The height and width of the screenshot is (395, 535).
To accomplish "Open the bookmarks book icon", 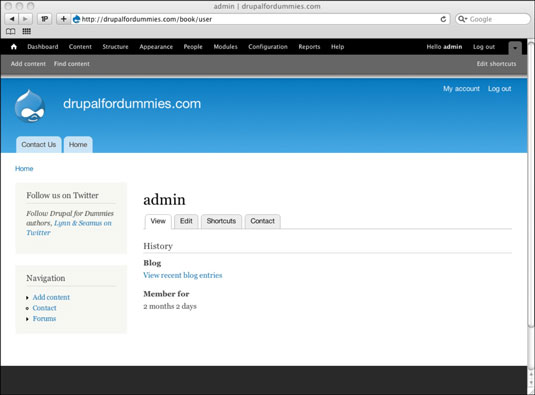I will click(x=11, y=31).
